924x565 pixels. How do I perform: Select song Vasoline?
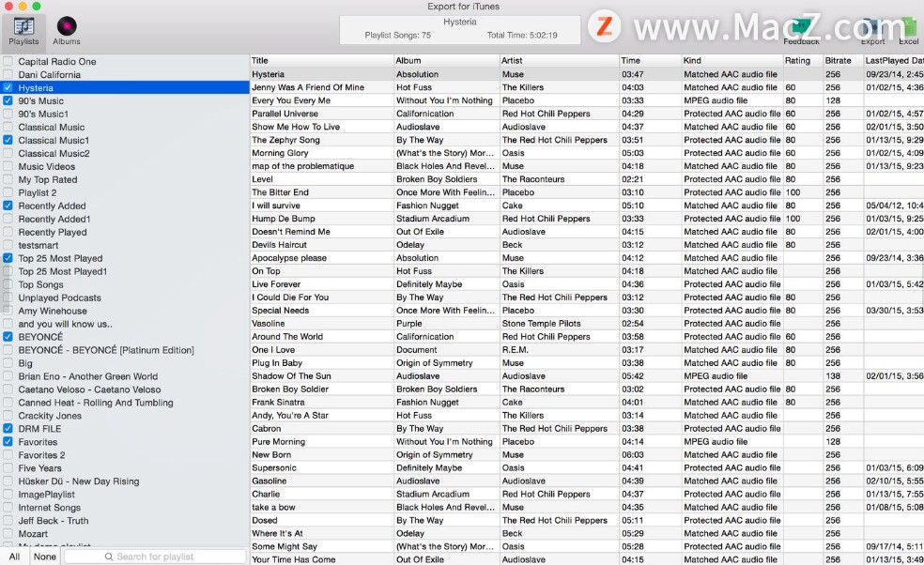pos(269,324)
